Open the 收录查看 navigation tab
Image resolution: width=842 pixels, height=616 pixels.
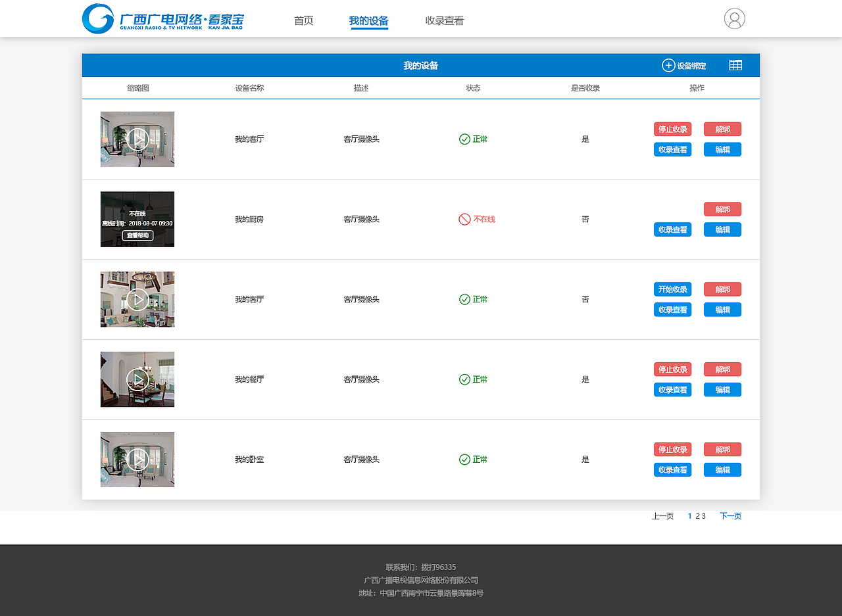(x=444, y=20)
